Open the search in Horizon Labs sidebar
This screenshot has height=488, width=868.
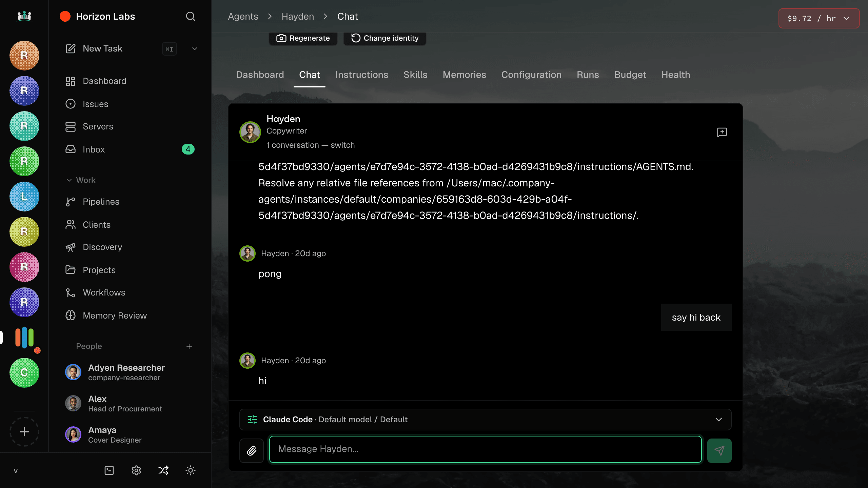[191, 16]
